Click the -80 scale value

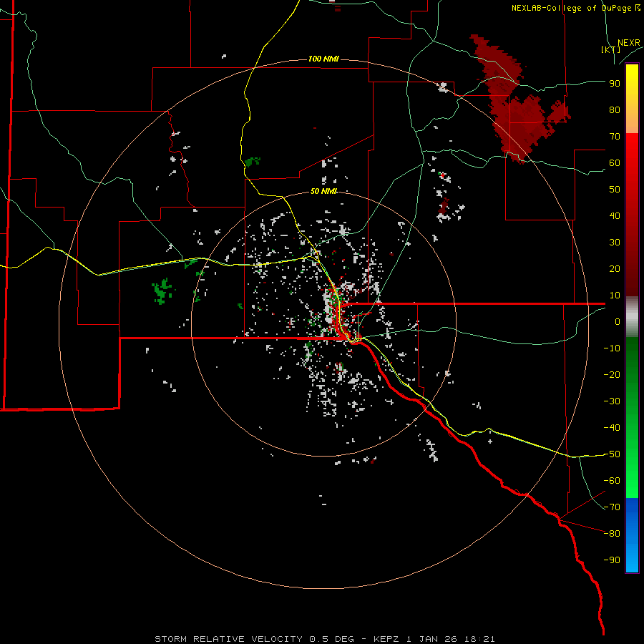(x=612, y=534)
